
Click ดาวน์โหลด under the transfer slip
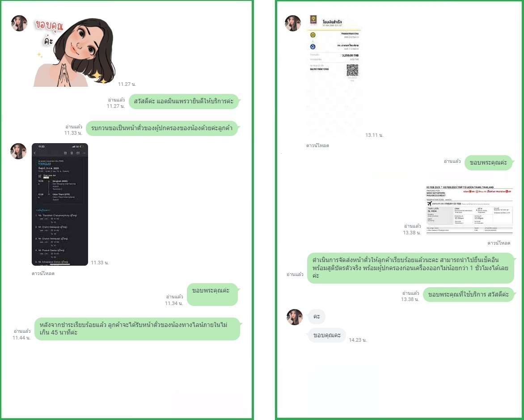(x=317, y=145)
